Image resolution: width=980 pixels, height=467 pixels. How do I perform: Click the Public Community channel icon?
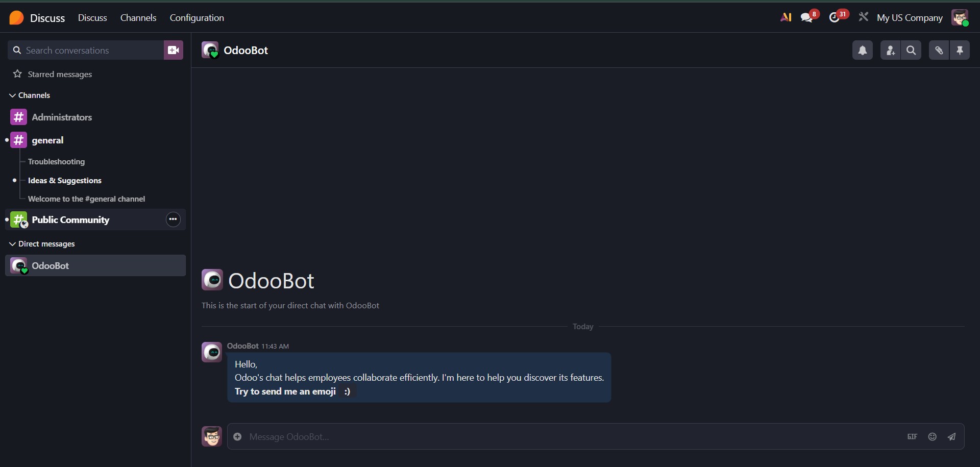tap(19, 219)
